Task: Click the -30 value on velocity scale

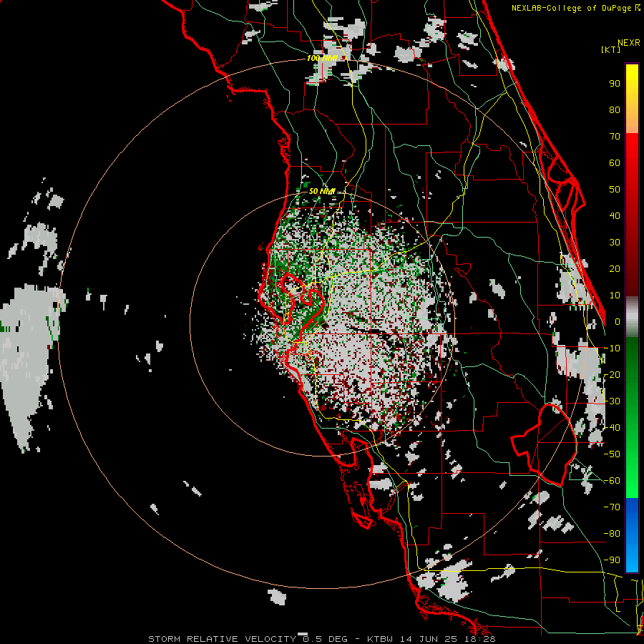Action: 612,401
